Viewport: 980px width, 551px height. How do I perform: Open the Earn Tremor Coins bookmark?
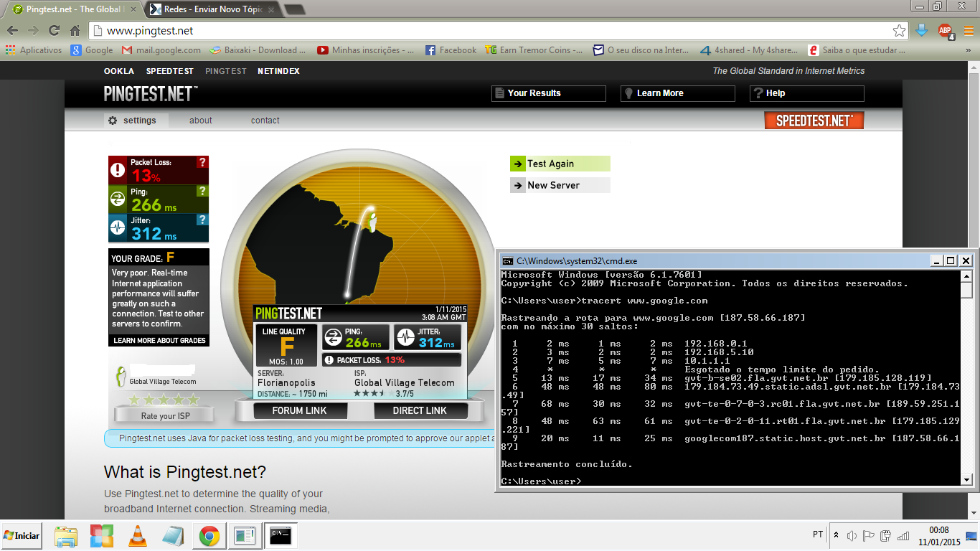(x=534, y=50)
